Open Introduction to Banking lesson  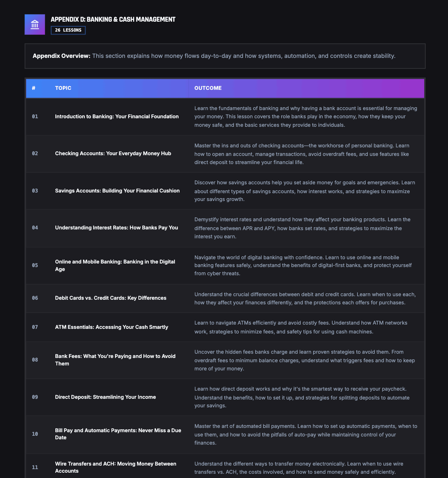click(x=117, y=116)
